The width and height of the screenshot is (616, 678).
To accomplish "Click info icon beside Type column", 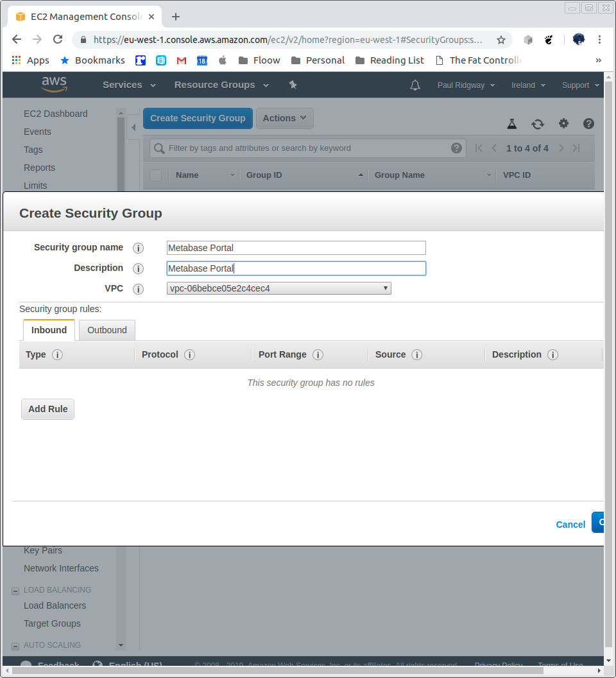I will [x=57, y=354].
